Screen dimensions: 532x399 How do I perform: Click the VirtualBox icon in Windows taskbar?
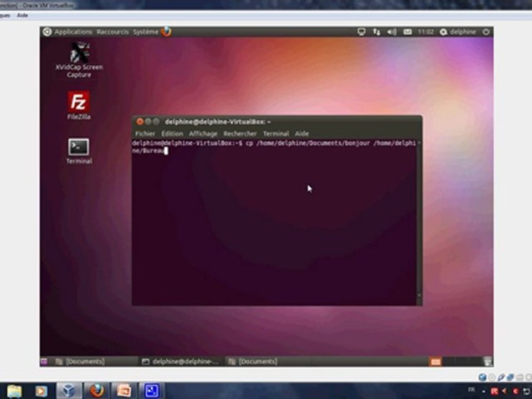(x=69, y=391)
